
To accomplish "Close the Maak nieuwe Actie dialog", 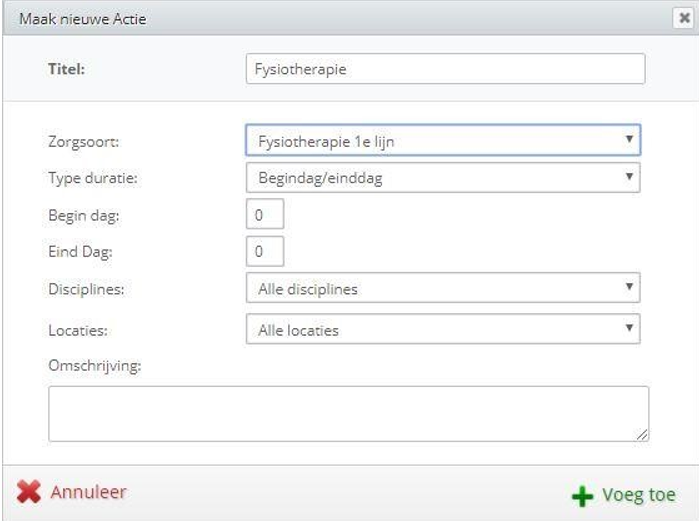I will click(x=683, y=18).
